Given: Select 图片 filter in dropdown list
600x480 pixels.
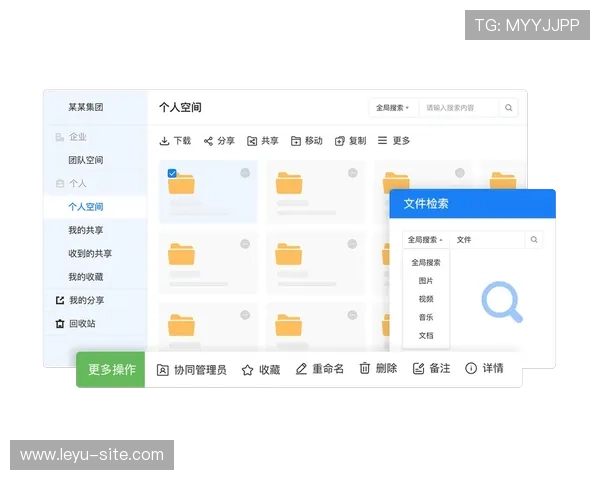Looking at the screenshot, I should pyautogui.click(x=426, y=281).
